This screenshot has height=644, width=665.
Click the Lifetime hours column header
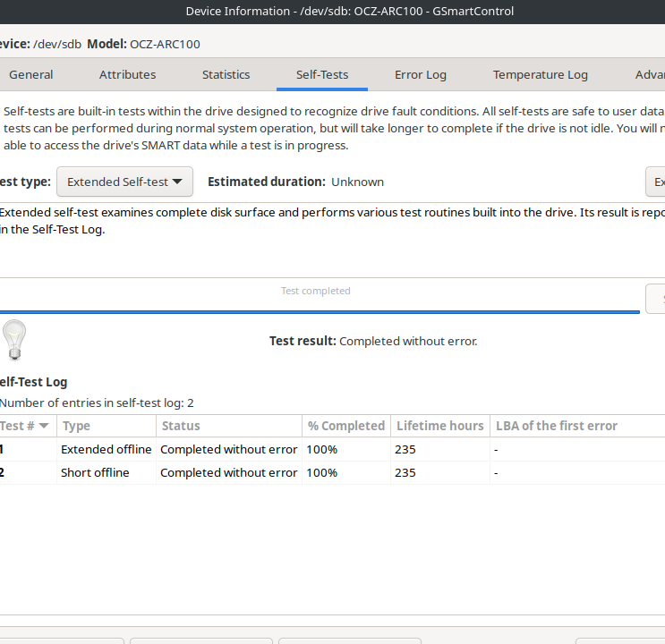(439, 426)
